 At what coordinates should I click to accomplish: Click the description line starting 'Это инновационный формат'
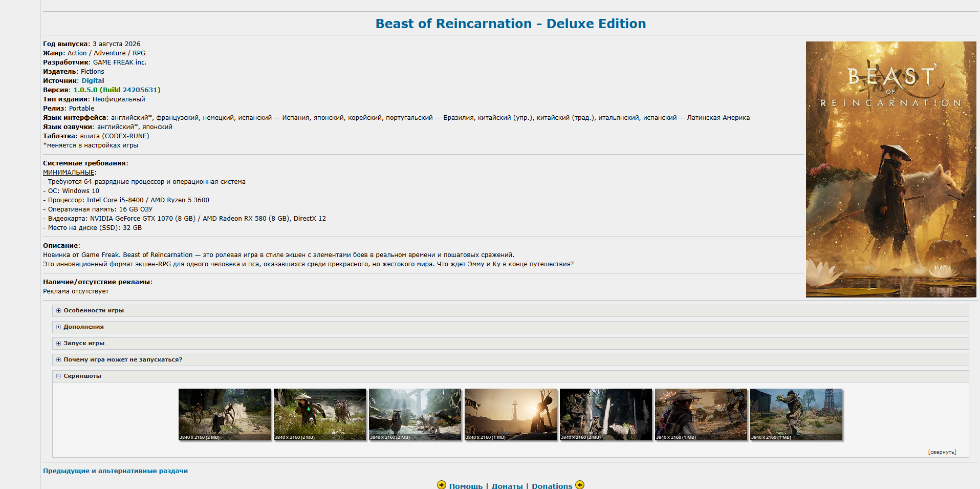point(308,264)
